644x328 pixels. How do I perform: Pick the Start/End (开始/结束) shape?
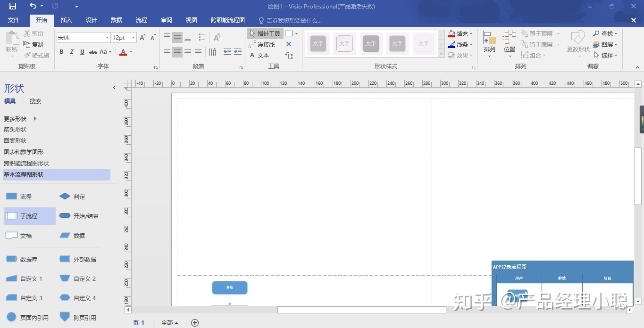point(79,216)
